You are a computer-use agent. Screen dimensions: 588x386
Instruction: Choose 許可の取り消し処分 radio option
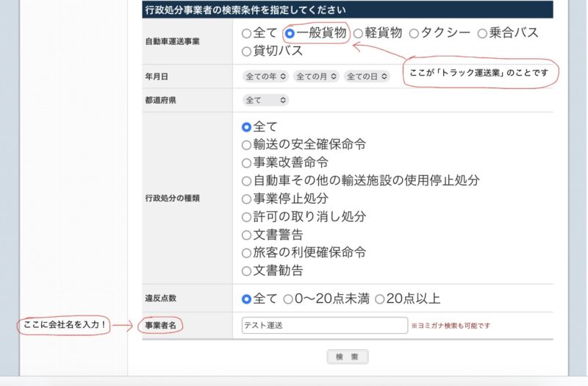tap(246, 217)
